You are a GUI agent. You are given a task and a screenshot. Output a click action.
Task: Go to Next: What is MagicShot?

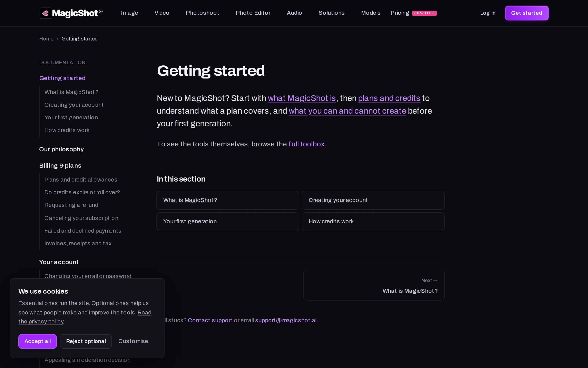coord(374,285)
